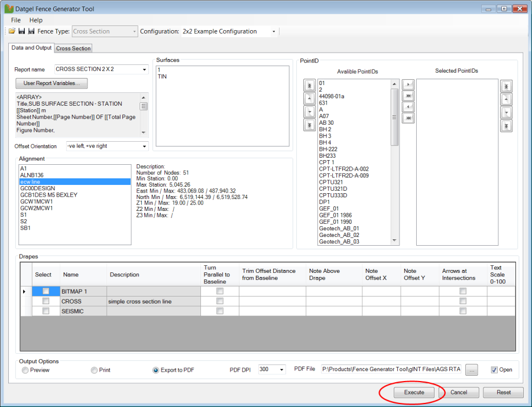Select the Preview output radio button
The width and height of the screenshot is (532, 407).
point(25,370)
